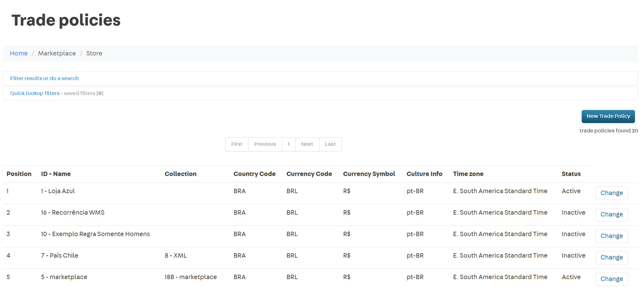This screenshot has width=644, height=290.
Task: Expand the 'Filter results or do a search' panel
Action: click(44, 78)
